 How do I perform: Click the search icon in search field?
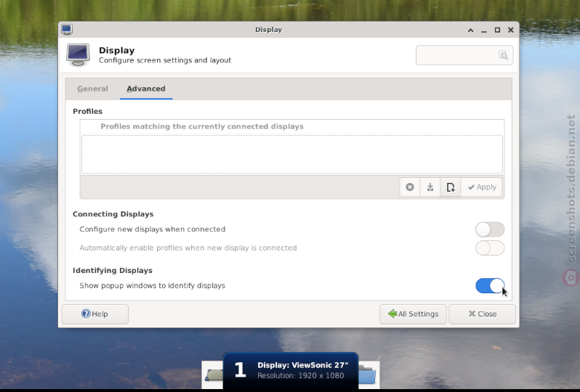(x=503, y=55)
